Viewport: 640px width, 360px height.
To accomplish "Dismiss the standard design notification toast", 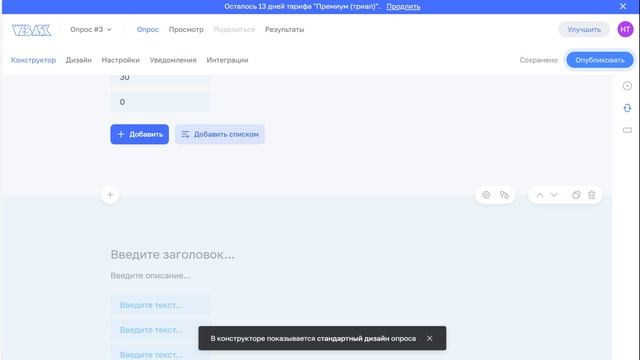I will (x=429, y=338).
